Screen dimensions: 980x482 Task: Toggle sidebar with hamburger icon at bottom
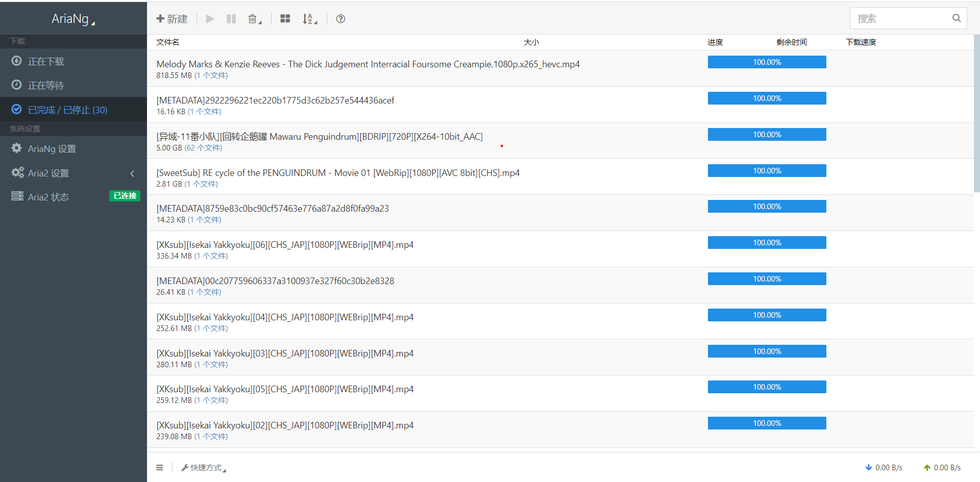(x=160, y=468)
